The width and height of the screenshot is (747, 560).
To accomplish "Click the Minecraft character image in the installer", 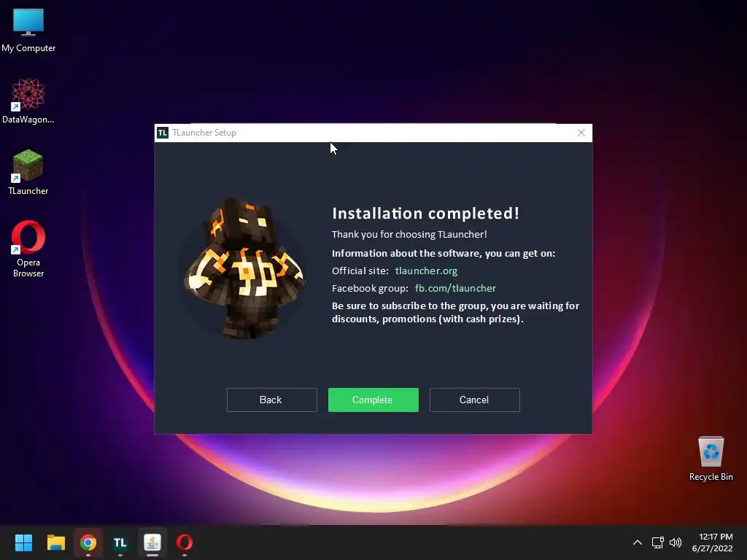I will click(x=244, y=268).
